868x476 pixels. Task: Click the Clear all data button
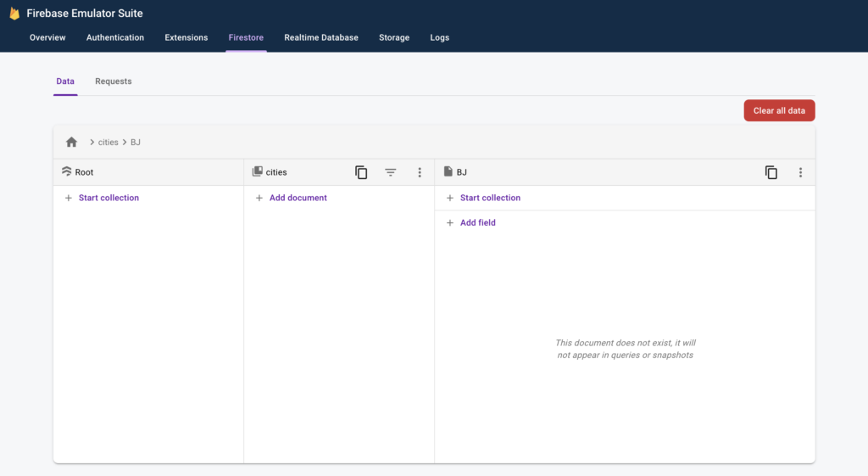click(779, 110)
